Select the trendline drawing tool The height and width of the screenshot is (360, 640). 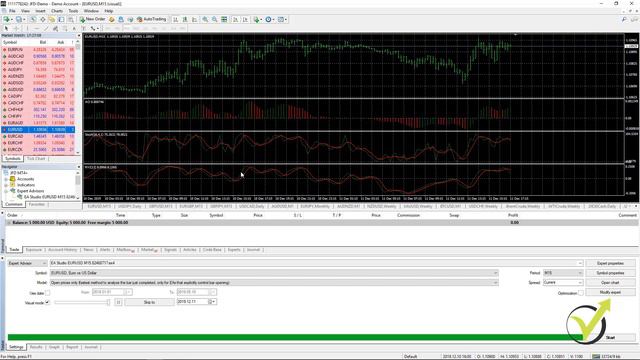(x=46, y=28)
